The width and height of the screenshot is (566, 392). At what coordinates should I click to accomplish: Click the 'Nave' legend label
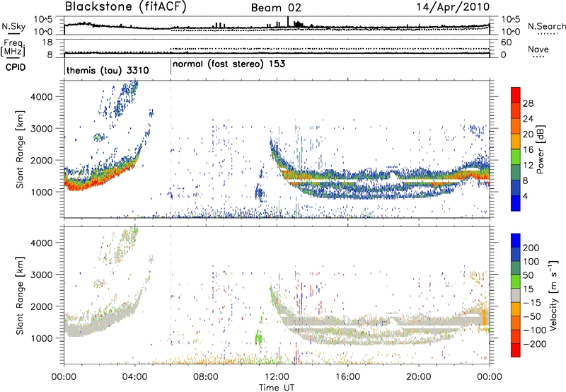[x=538, y=50]
